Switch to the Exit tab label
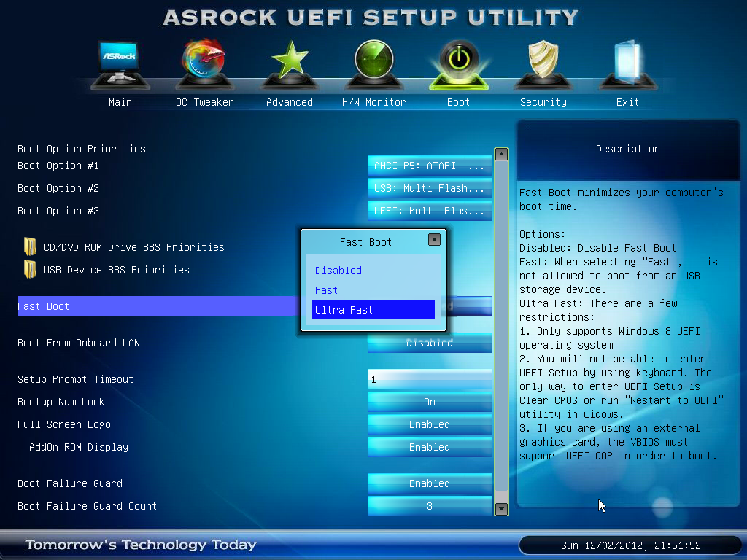 (x=627, y=102)
